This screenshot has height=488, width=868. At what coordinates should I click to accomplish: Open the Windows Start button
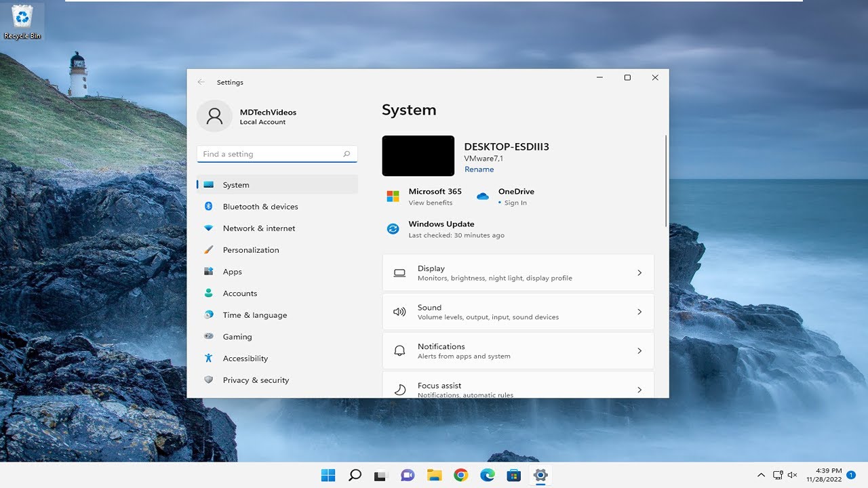328,475
